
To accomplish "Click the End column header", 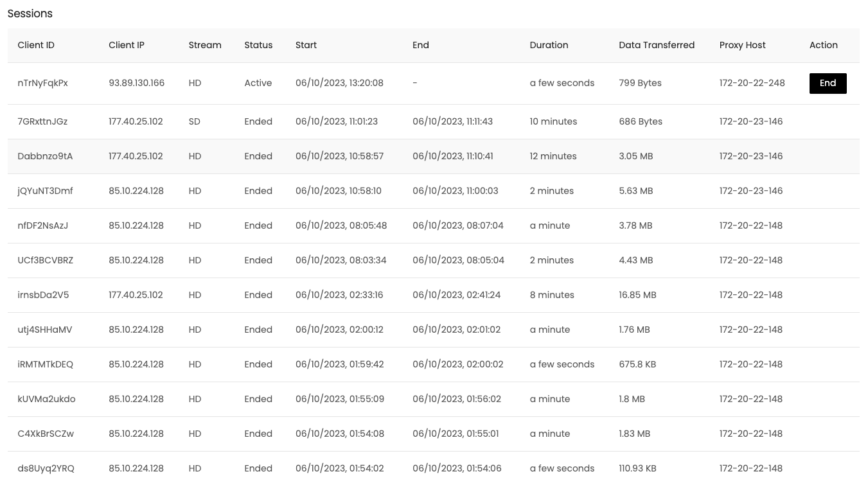I will (x=421, y=45).
